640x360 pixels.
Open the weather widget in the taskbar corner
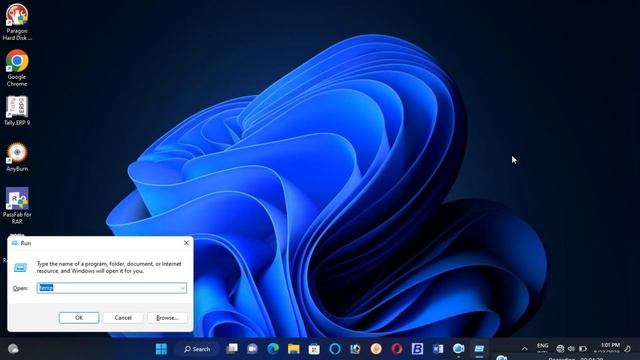click(13, 349)
